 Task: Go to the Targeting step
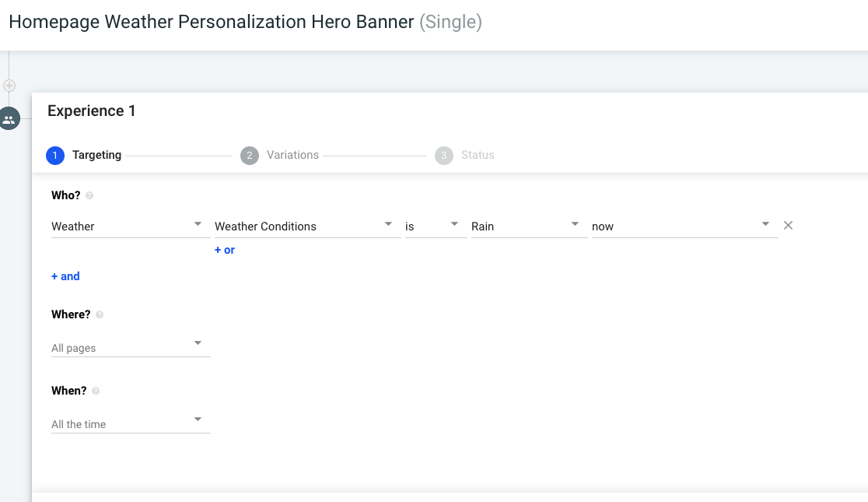point(83,155)
